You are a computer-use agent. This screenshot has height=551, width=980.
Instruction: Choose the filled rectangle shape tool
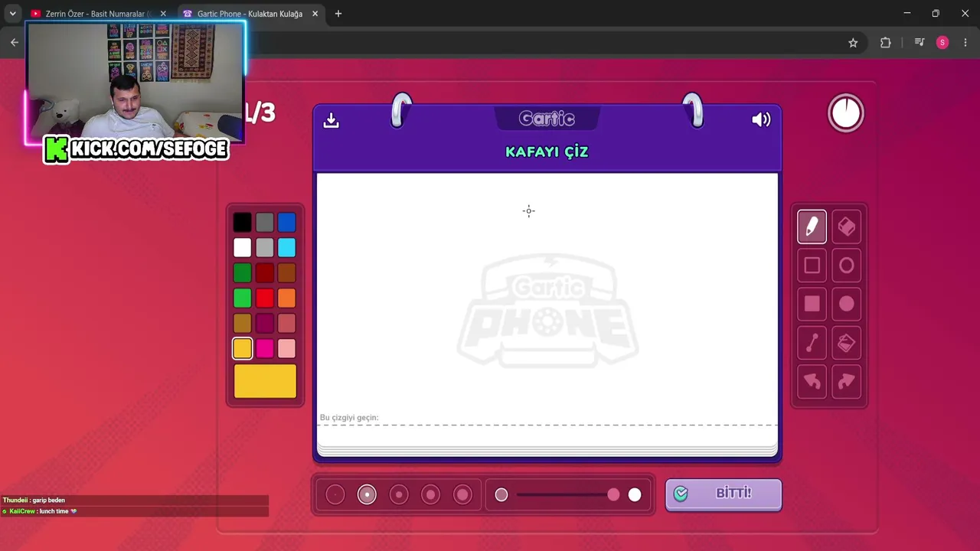812,304
